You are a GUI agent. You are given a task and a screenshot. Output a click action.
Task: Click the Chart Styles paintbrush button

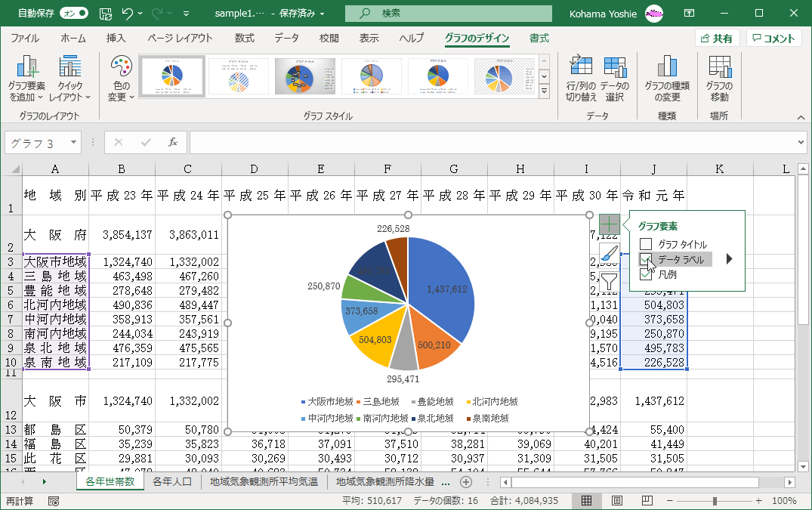610,253
